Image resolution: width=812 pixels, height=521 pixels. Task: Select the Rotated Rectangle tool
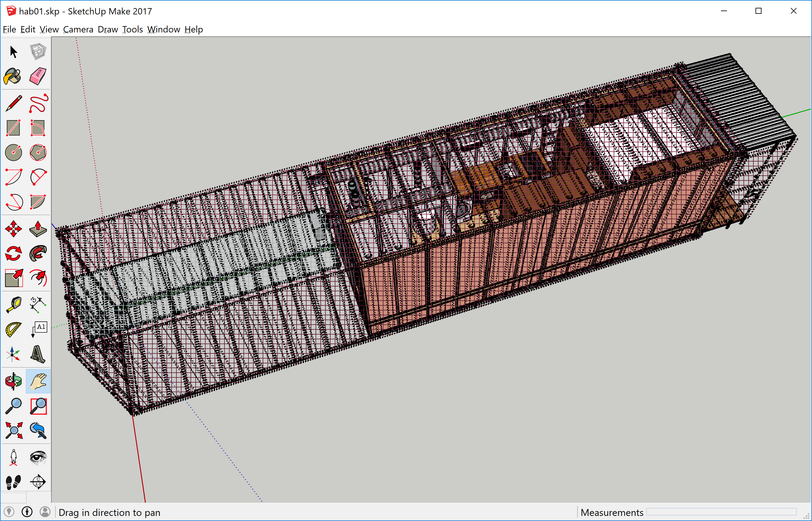[x=38, y=128]
